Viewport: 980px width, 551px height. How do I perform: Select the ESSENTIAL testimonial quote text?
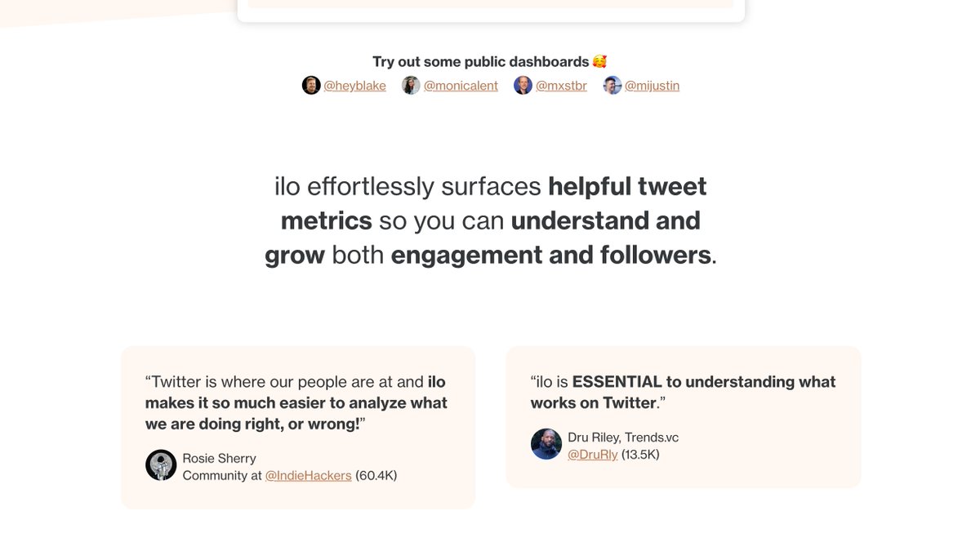(684, 392)
